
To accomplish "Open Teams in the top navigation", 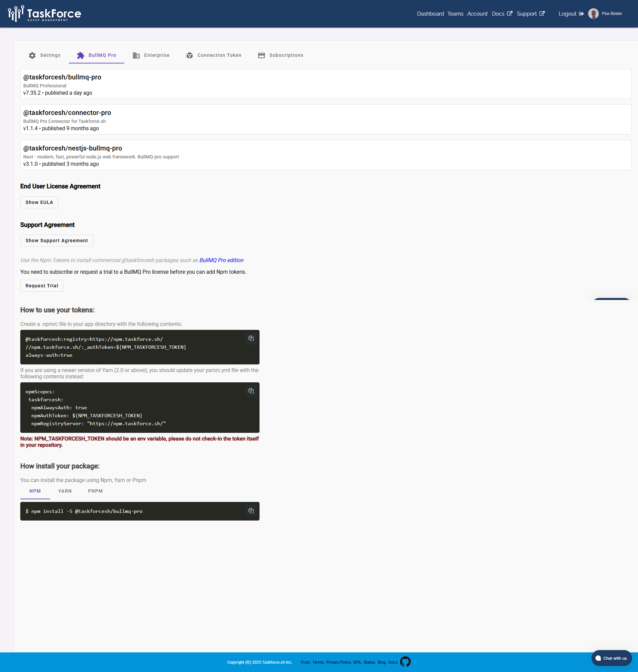I will click(x=455, y=14).
